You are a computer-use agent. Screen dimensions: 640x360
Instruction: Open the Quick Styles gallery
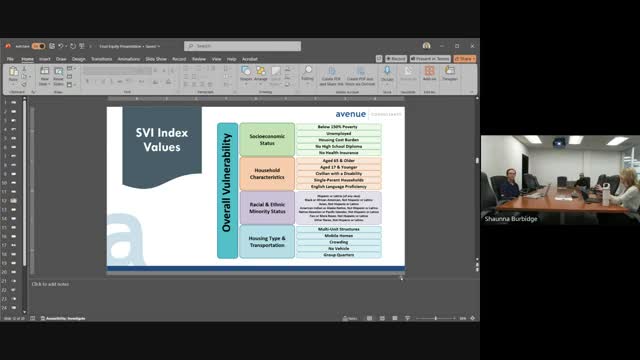(276, 76)
